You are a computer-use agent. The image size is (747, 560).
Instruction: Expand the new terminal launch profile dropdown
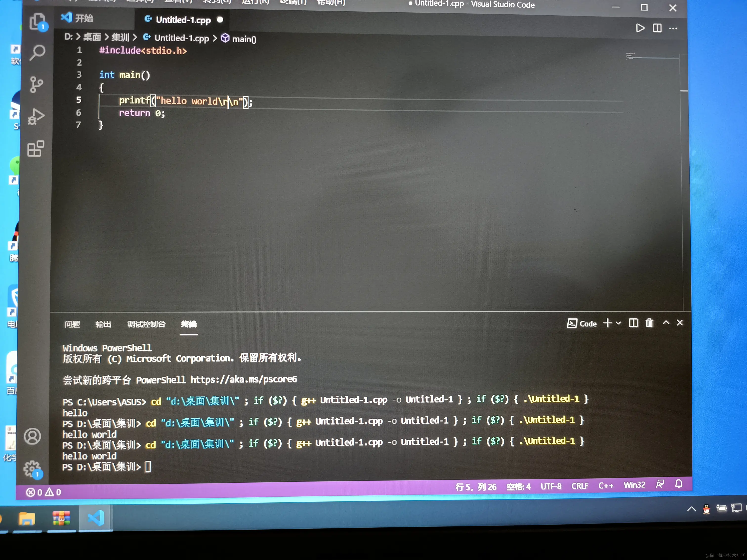(x=618, y=323)
